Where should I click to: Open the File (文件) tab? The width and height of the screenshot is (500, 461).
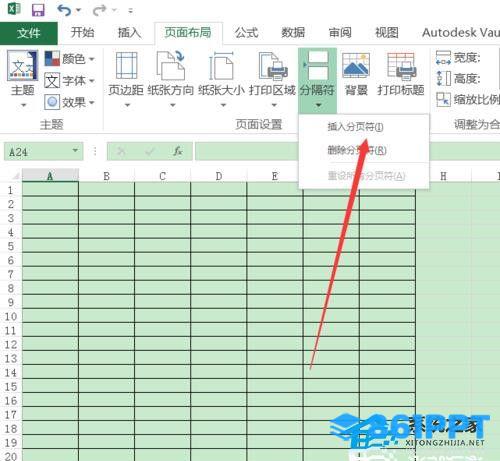coord(29,33)
